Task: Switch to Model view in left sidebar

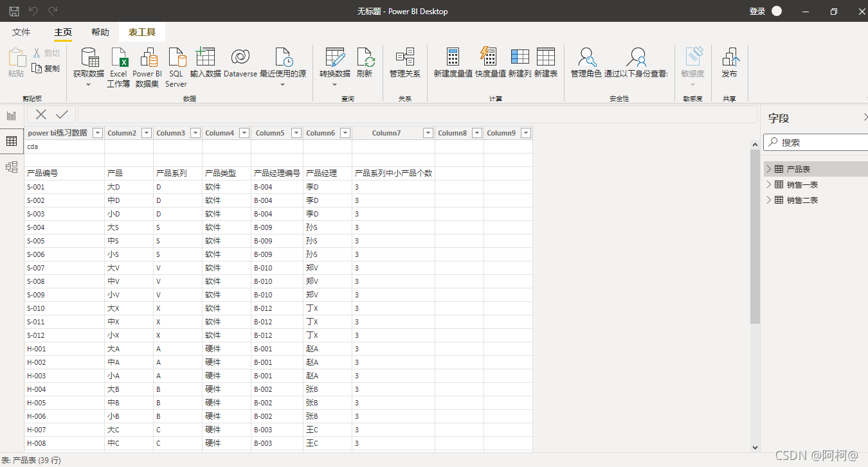Action: click(x=12, y=167)
